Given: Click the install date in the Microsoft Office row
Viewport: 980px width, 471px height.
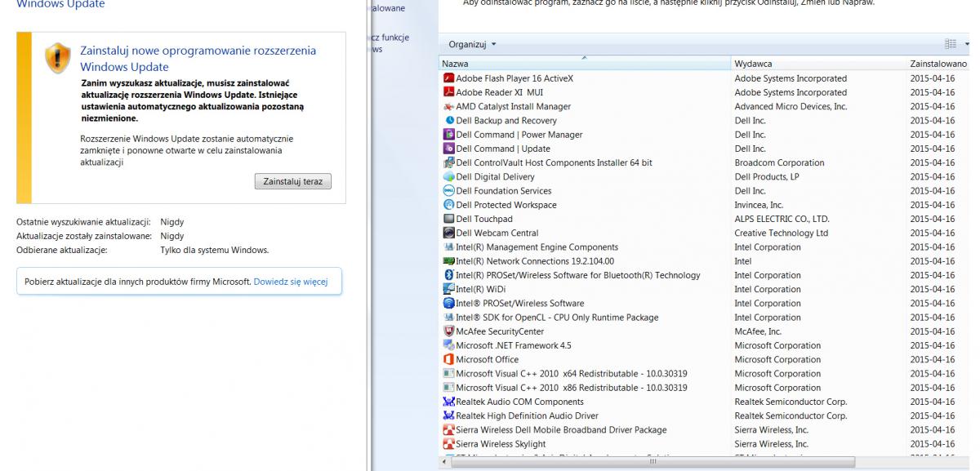Looking at the screenshot, I should 933,359.
